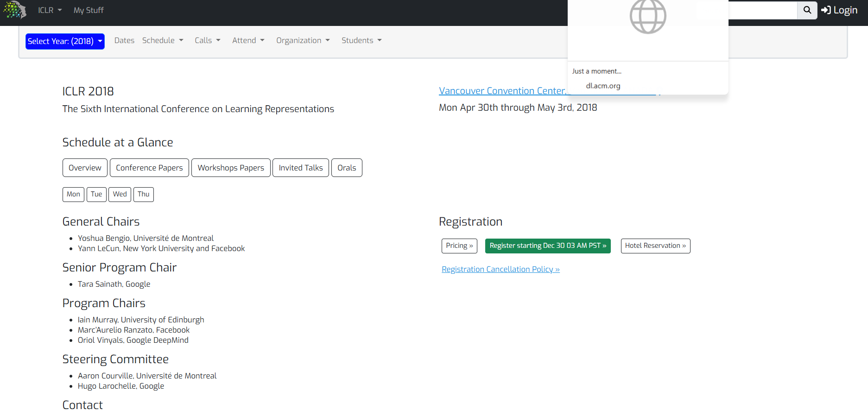Viewport: 868px width, 410px height.
Task: Click into the search input field
Action: click(x=763, y=10)
